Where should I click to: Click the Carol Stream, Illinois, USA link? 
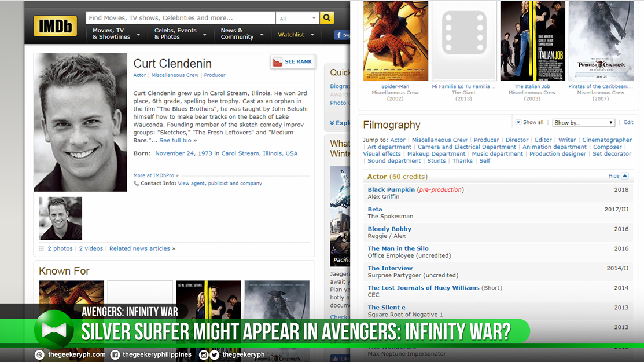(260, 153)
